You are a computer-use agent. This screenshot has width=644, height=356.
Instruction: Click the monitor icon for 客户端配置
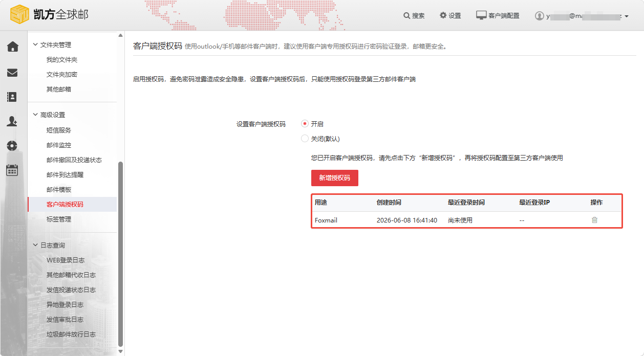[x=481, y=15]
